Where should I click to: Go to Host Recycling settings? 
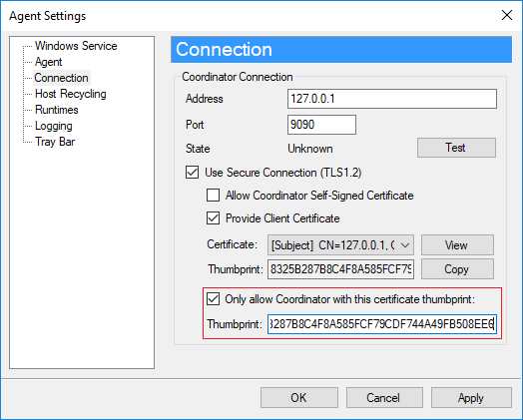[x=71, y=94]
